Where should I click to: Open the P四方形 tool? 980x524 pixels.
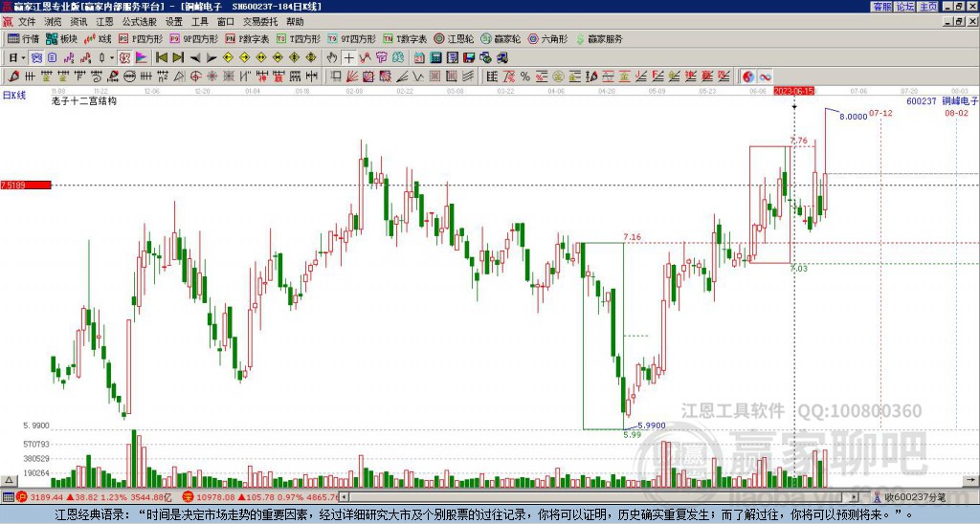coord(141,38)
